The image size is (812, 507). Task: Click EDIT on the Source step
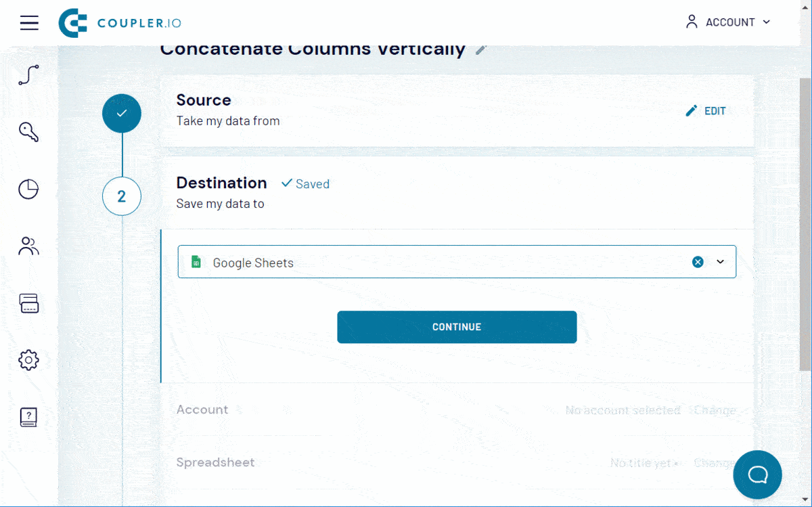click(x=706, y=111)
